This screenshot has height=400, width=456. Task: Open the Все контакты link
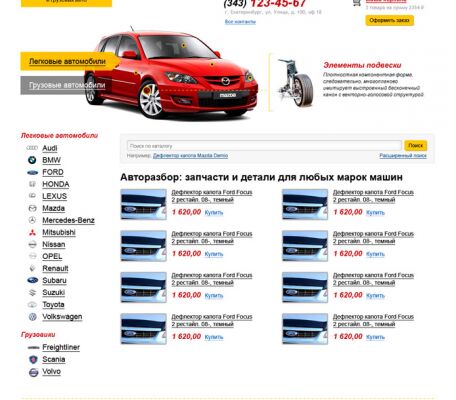(x=240, y=22)
